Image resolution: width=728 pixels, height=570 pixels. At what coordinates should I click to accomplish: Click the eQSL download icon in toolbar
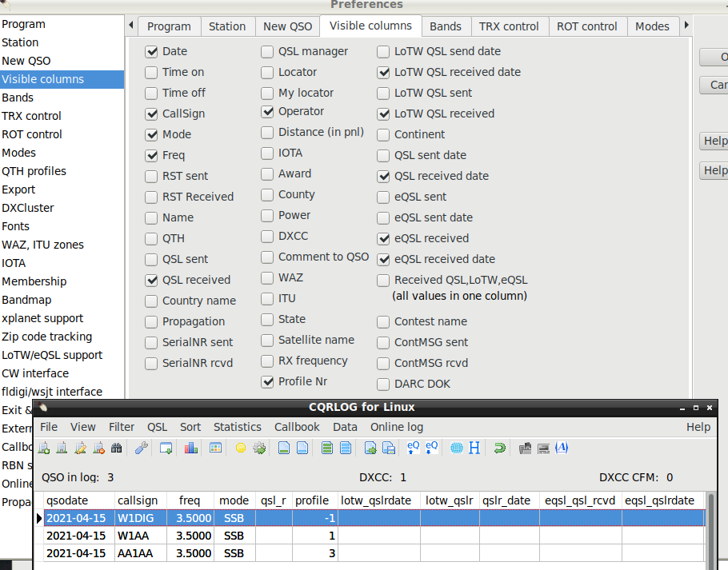tap(432, 448)
